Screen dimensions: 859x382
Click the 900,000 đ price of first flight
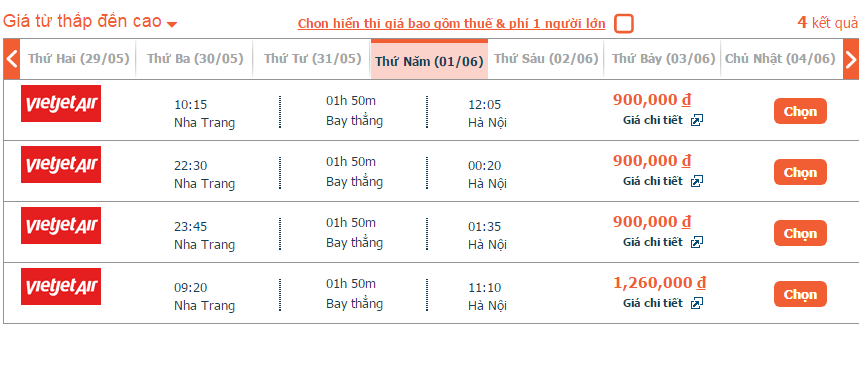coord(651,100)
